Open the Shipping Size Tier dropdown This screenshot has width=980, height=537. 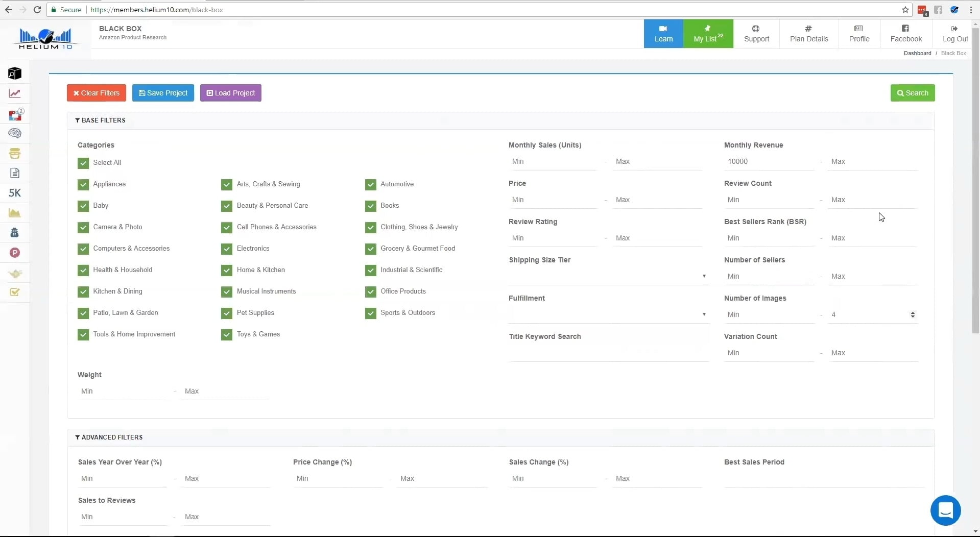tap(609, 276)
